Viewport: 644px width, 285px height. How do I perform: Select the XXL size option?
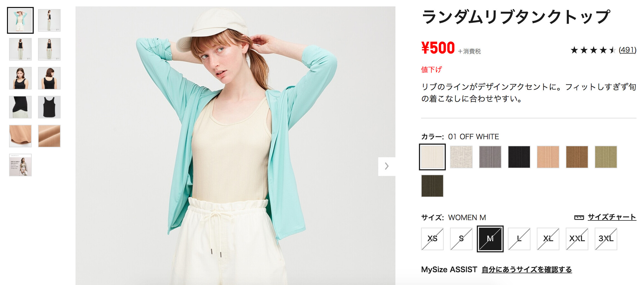(x=577, y=239)
